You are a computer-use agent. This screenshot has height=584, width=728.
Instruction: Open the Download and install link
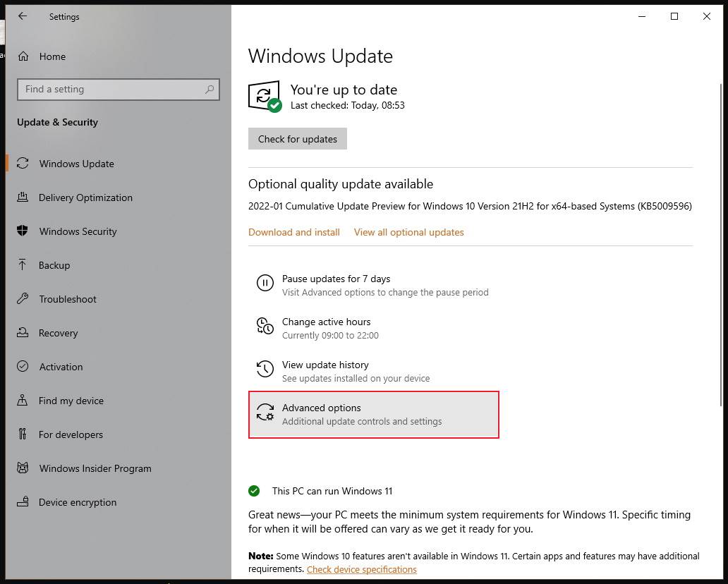click(x=293, y=232)
